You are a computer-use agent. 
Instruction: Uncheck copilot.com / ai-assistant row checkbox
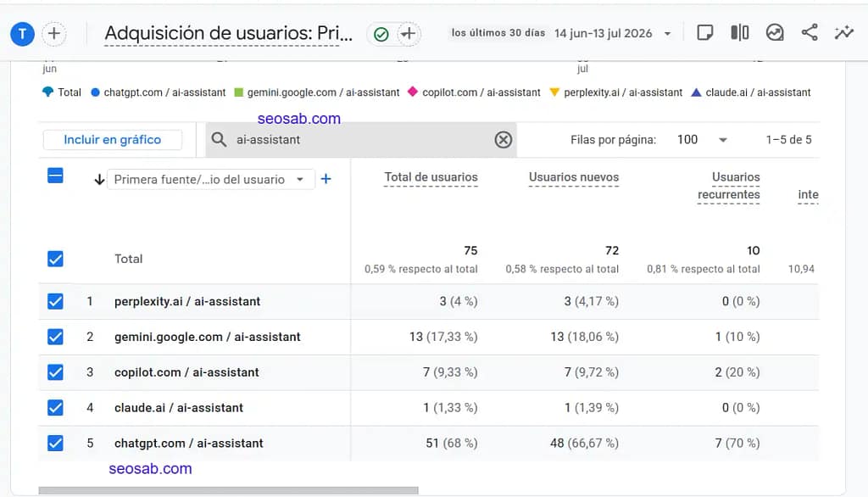[x=55, y=372]
